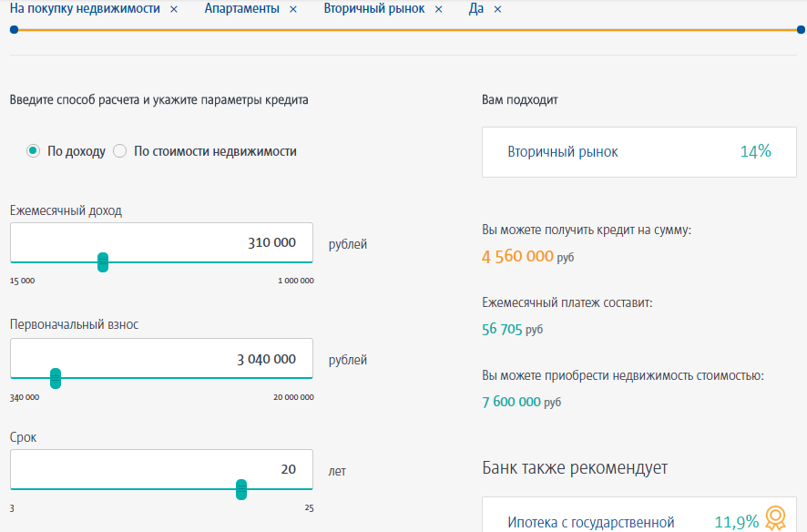Viewport: 807px width, 532px height.
Task: Click the 'Первоначальный взнос' slider handle
Action: [x=56, y=378]
